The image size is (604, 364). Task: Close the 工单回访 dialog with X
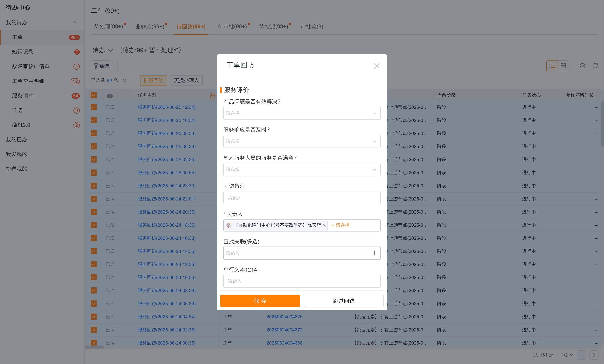click(377, 66)
